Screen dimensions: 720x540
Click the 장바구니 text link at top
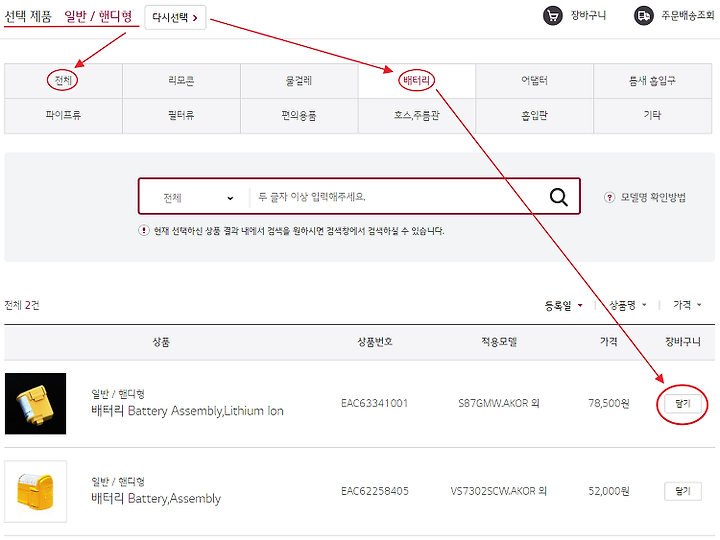[x=588, y=16]
